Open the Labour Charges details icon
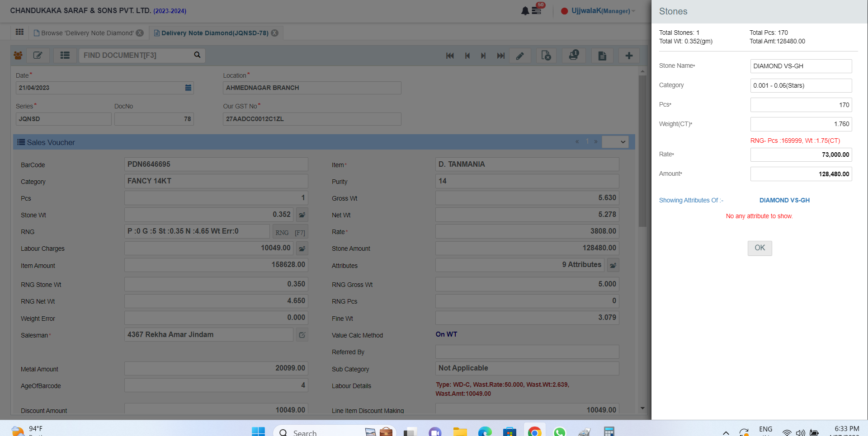The image size is (868, 436). pyautogui.click(x=302, y=248)
